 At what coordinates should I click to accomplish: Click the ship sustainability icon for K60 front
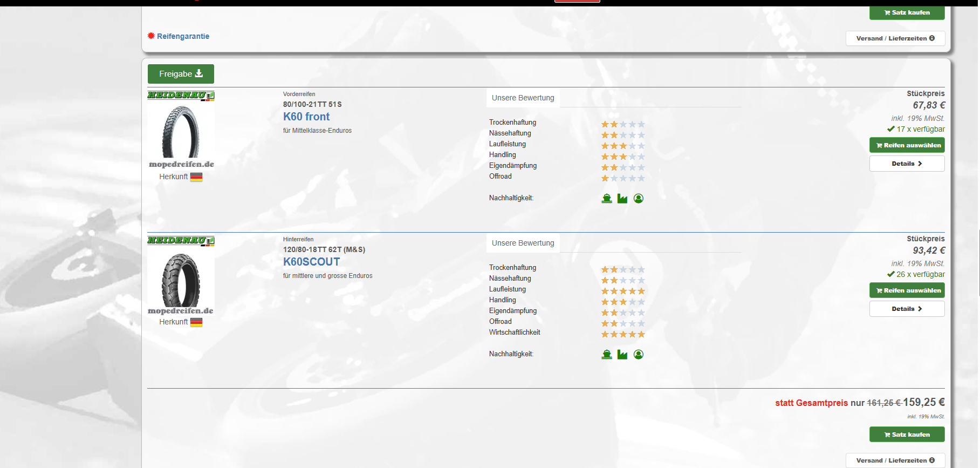607,199
